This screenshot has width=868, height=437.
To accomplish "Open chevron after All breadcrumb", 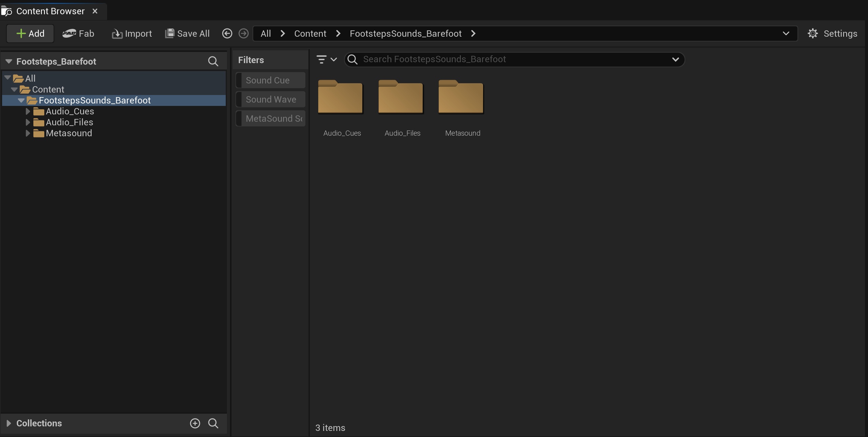I will pyautogui.click(x=283, y=34).
